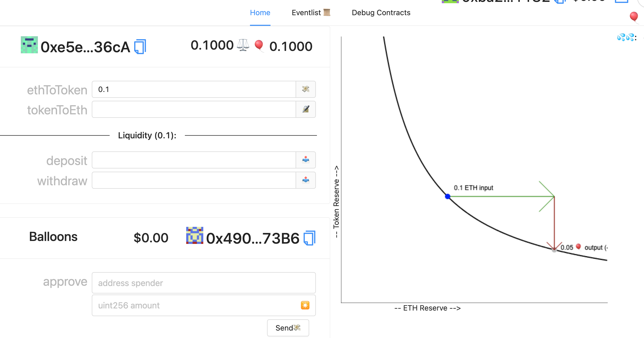The width and height of the screenshot is (644, 338).
Task: Click the blue reserve point on curve
Action: pos(448,196)
